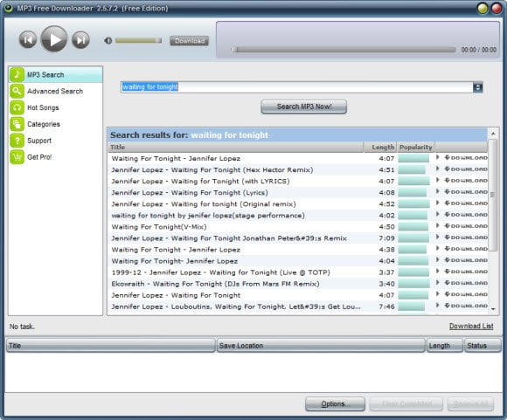Download the Original remix track
The height and width of the screenshot is (420, 507).
[466, 203]
